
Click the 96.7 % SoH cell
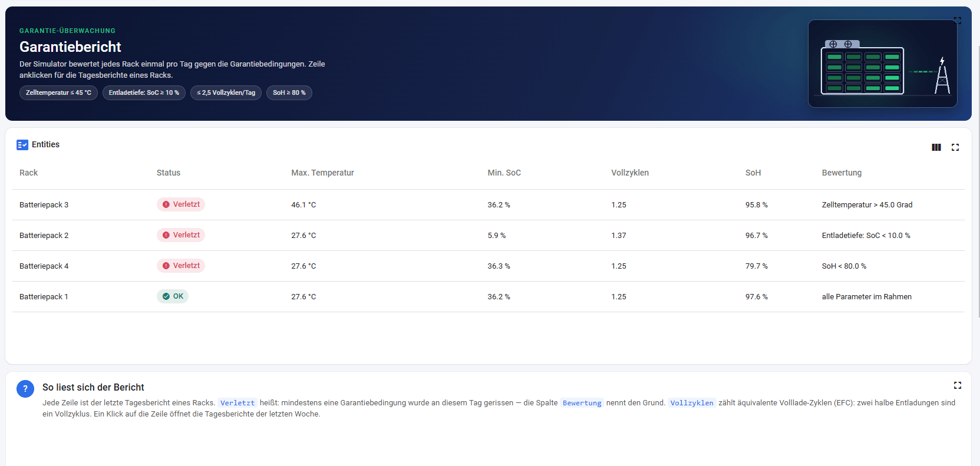(757, 236)
